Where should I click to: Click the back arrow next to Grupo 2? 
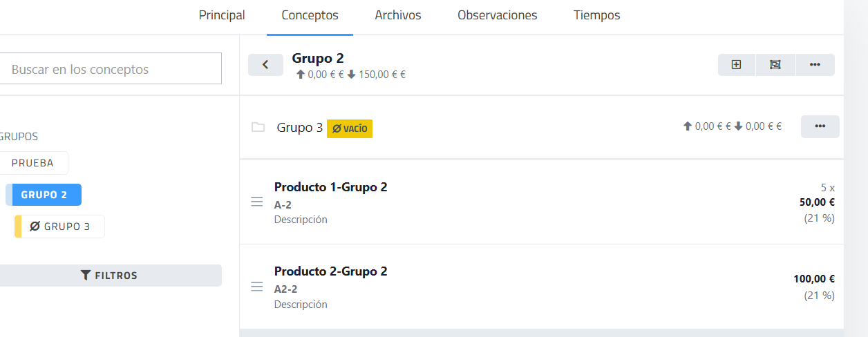point(265,65)
